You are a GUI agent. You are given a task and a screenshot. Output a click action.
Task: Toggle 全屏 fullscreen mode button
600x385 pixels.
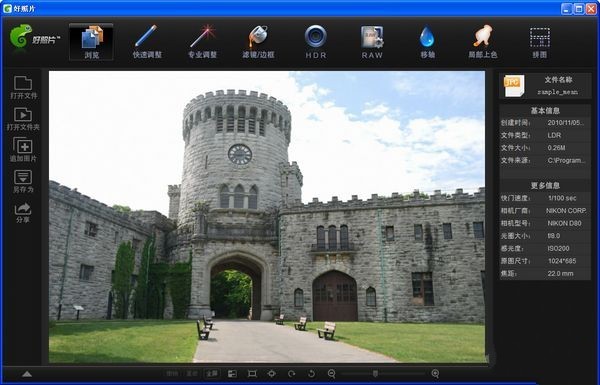212,374
